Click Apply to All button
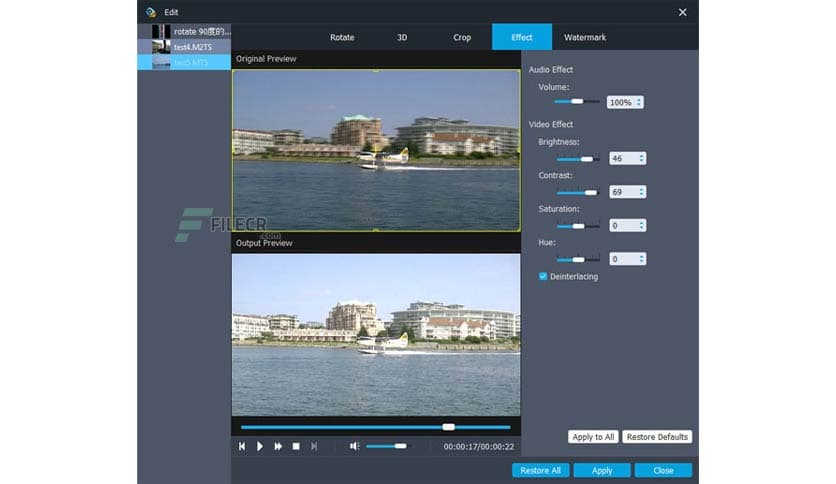This screenshot has width=836, height=484. point(593,437)
